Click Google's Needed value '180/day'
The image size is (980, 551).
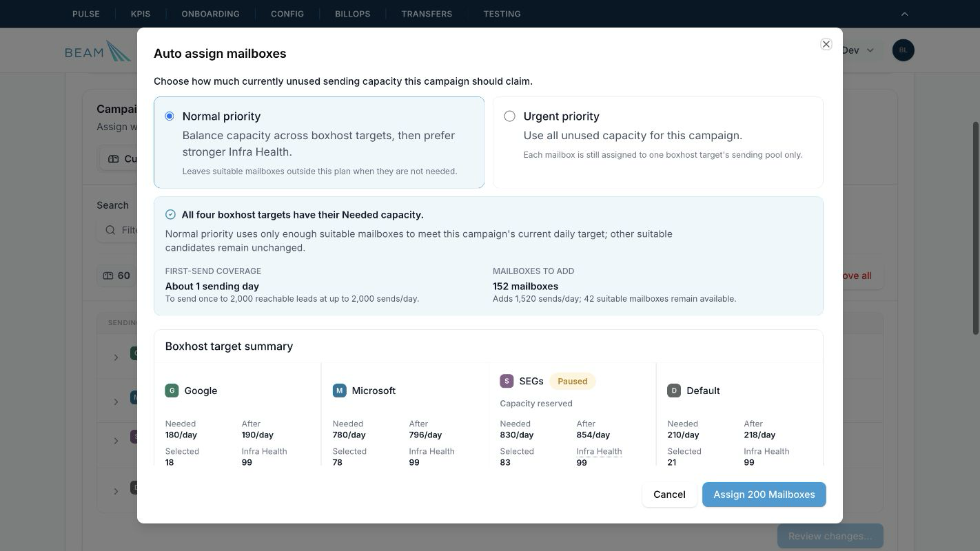point(181,435)
